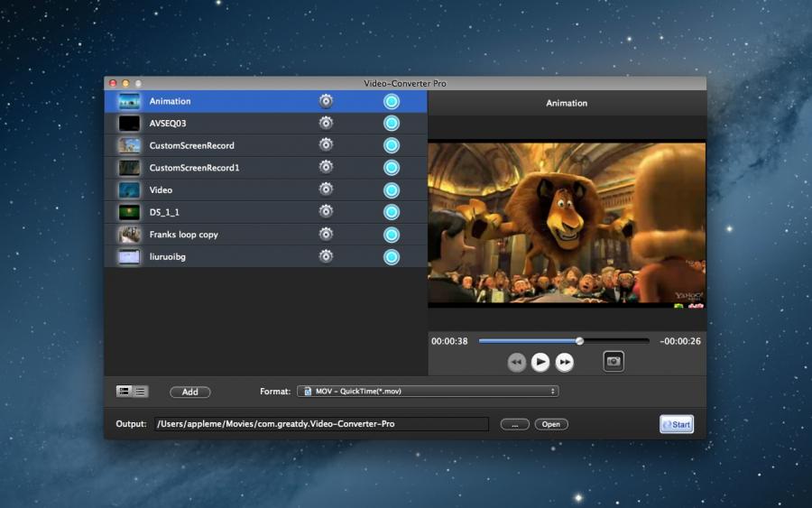Click remaining time -00:00:26 label
Image resolution: width=812 pixels, height=508 pixels.
(680, 341)
